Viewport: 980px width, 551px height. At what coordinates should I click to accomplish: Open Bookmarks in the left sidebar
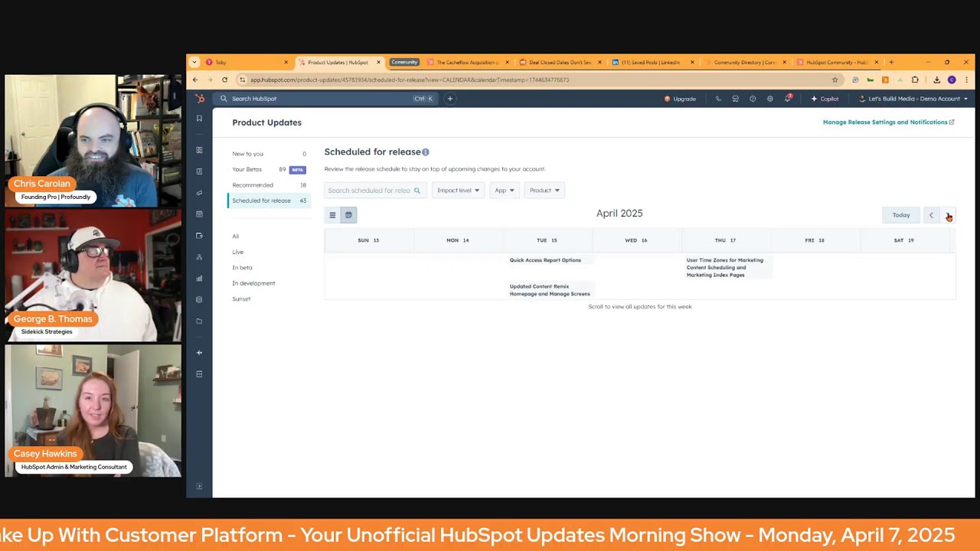[x=199, y=118]
